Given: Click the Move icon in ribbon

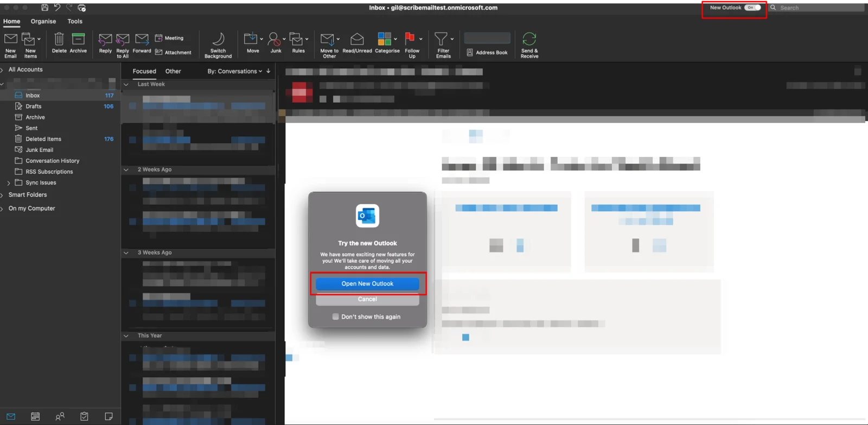Looking at the screenshot, I should pyautogui.click(x=251, y=39).
